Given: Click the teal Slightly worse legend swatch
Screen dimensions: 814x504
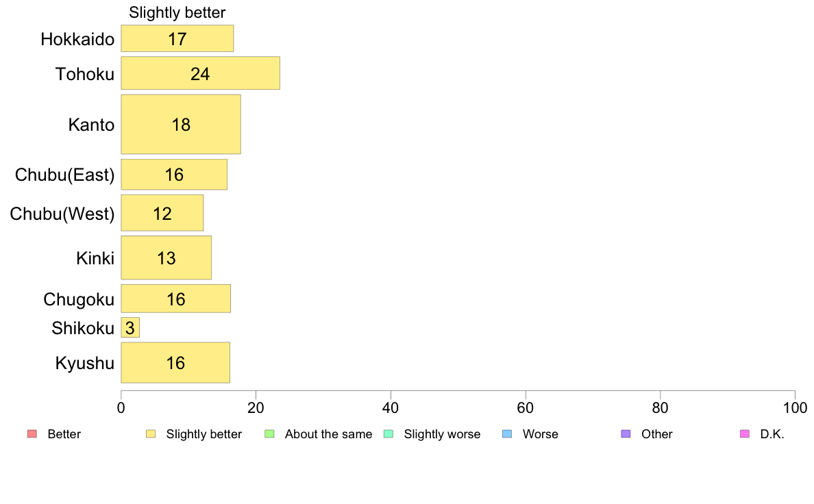Looking at the screenshot, I should coord(388,434).
